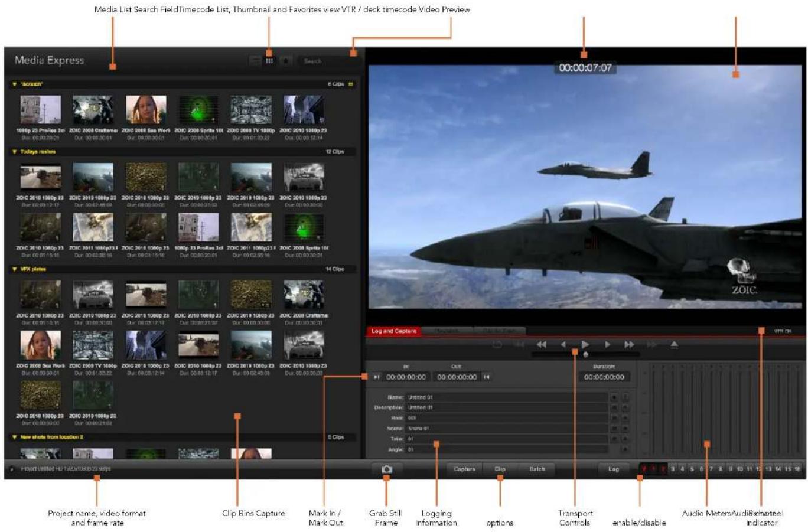
Task: Enable audio channel 14
Action: pos(778,469)
